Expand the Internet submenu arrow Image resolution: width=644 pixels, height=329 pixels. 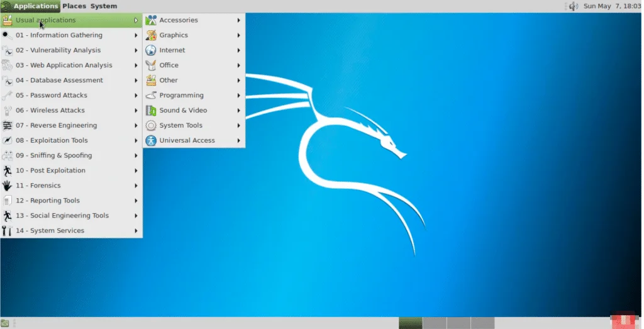pos(238,50)
